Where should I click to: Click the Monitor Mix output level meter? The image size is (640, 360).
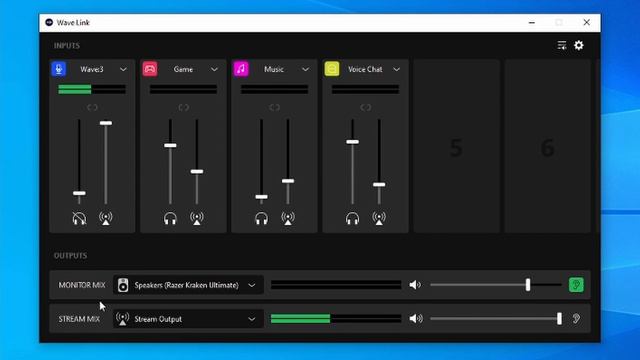pyautogui.click(x=336, y=284)
